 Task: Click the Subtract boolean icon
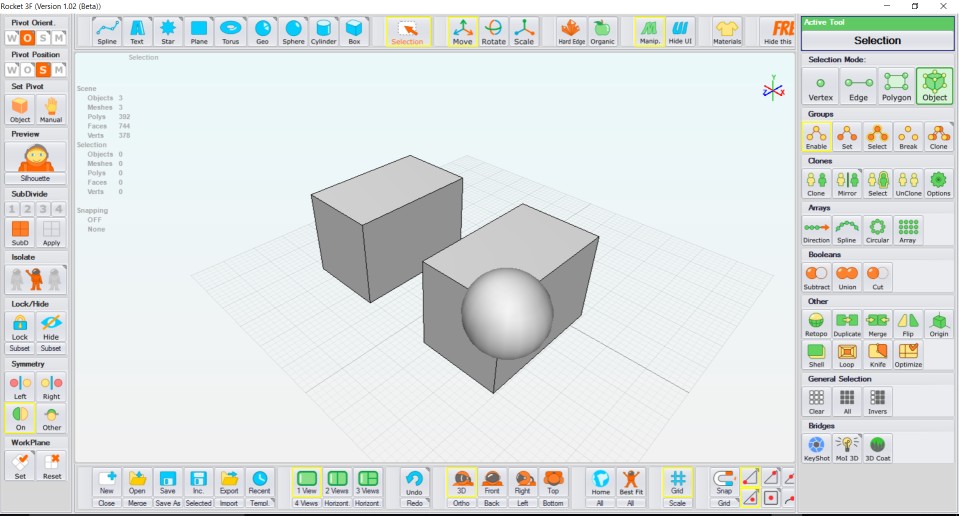tap(816, 278)
